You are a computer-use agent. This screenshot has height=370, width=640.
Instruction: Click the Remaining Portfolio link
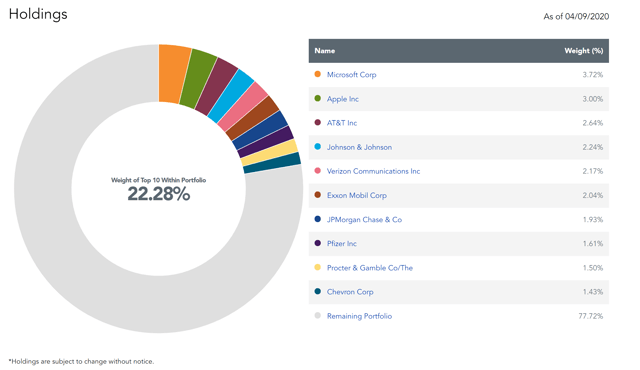coord(359,316)
